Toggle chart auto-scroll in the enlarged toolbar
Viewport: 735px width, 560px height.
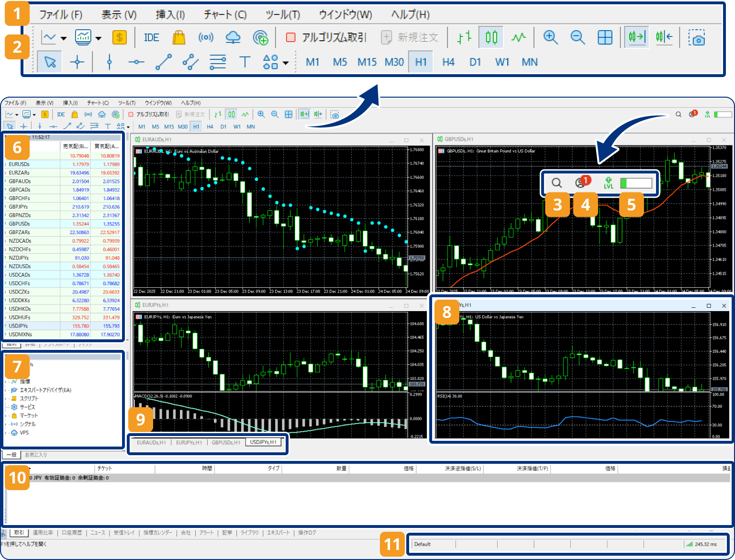tap(636, 37)
